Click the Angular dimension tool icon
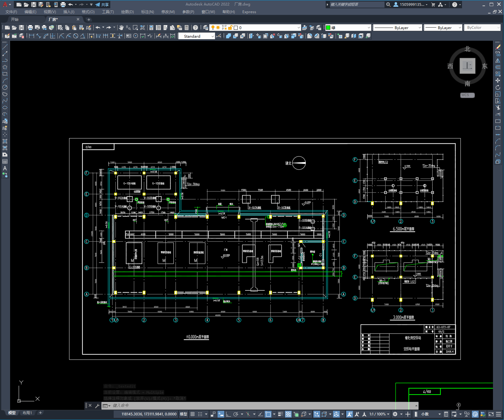The height and width of the screenshot is (420, 504). [83, 36]
